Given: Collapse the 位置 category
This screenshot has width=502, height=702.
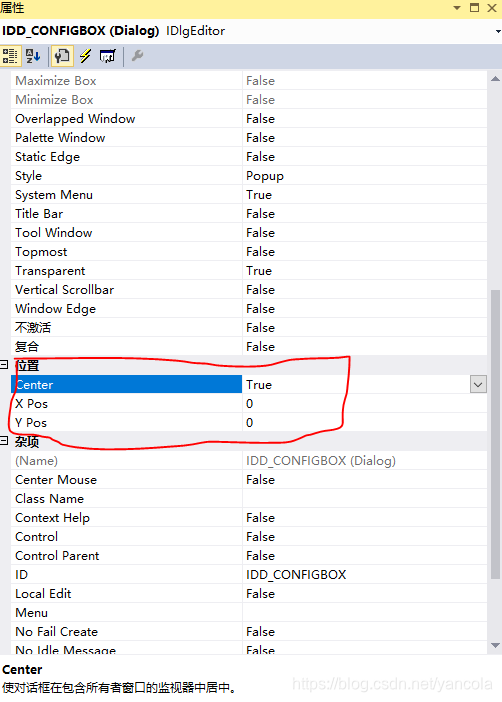Looking at the screenshot, I should (x=4, y=365).
